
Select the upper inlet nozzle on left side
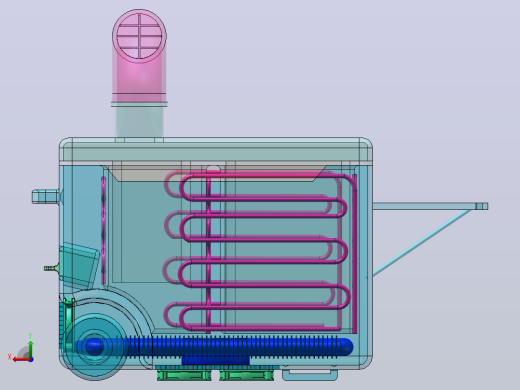(x=46, y=196)
